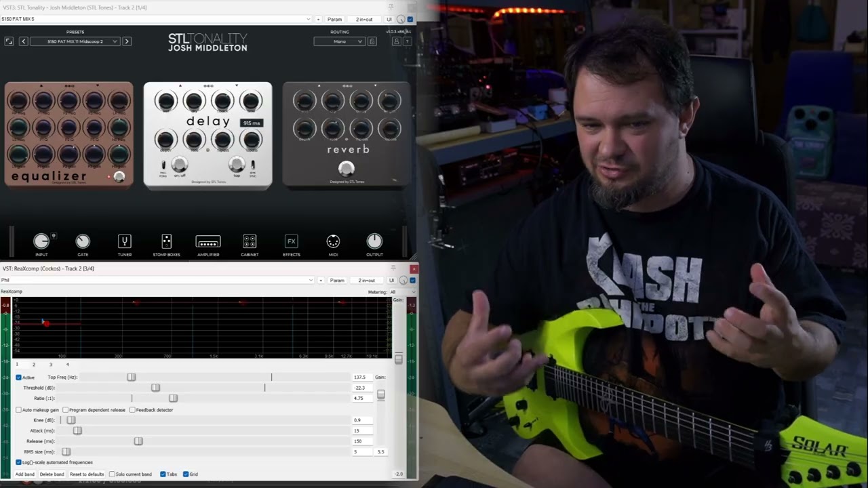This screenshot has width=868, height=488.
Task: Click the Input level knob
Action: click(41, 241)
